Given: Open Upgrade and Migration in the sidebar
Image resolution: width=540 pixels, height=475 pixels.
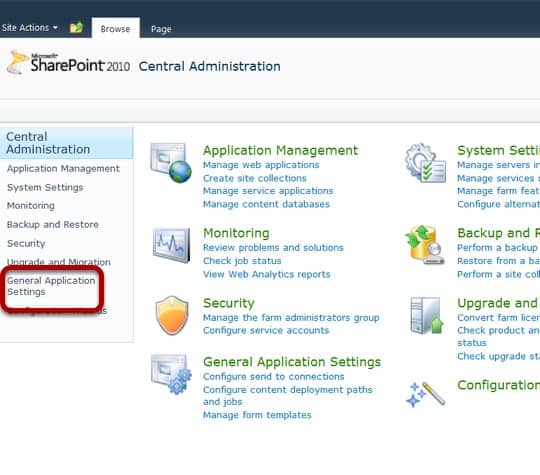Looking at the screenshot, I should pyautogui.click(x=59, y=262).
